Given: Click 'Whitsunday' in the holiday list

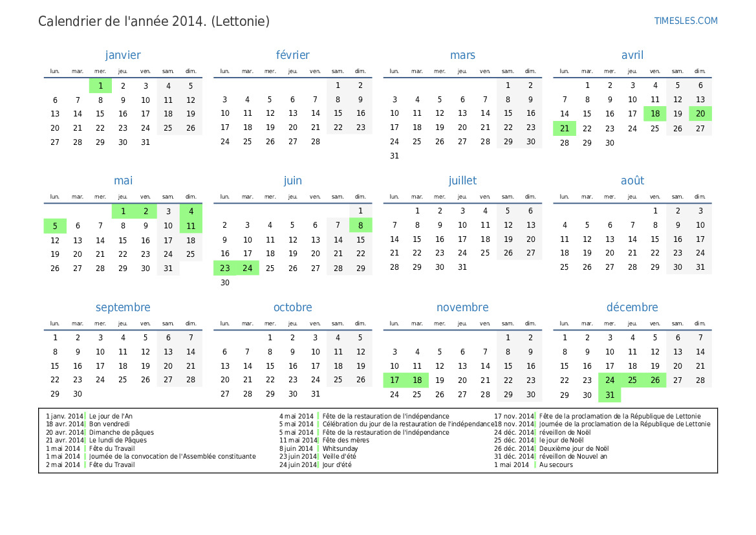Looking at the screenshot, I should tap(340, 448).
